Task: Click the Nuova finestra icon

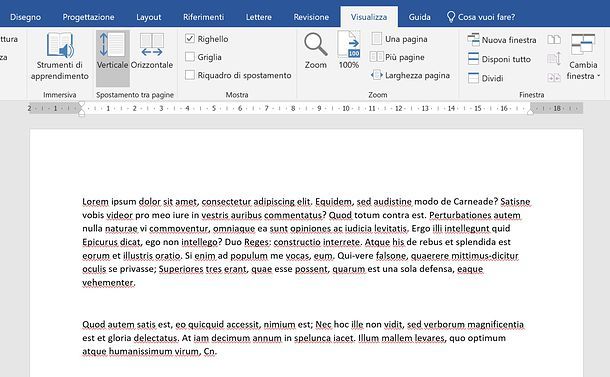Action: [x=473, y=39]
